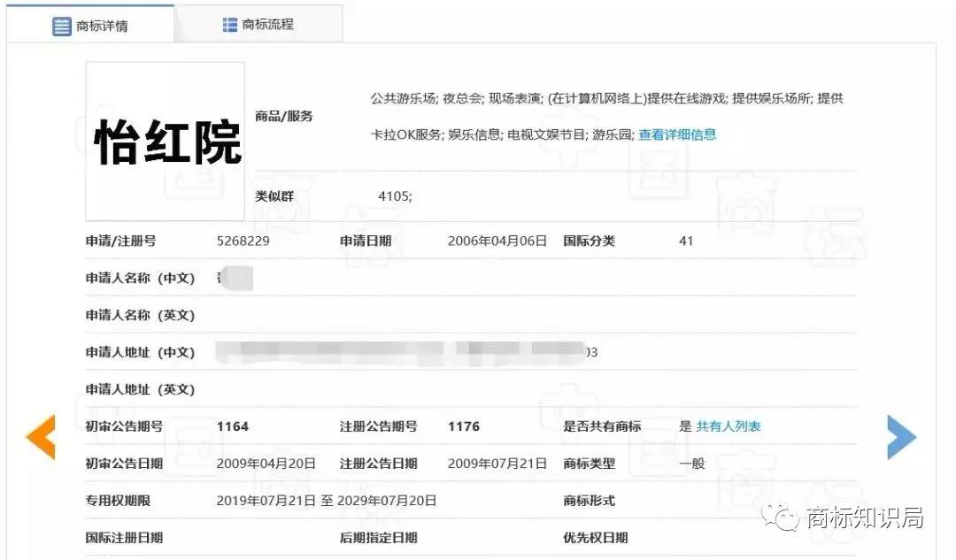
Task: Click the exclusive rights period date range
Action: coord(327,501)
